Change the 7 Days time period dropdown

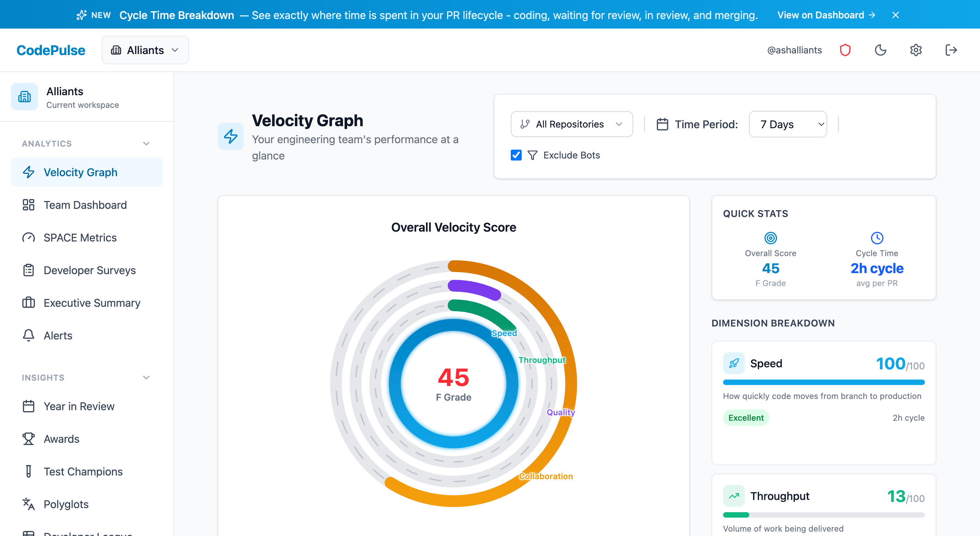(x=787, y=124)
